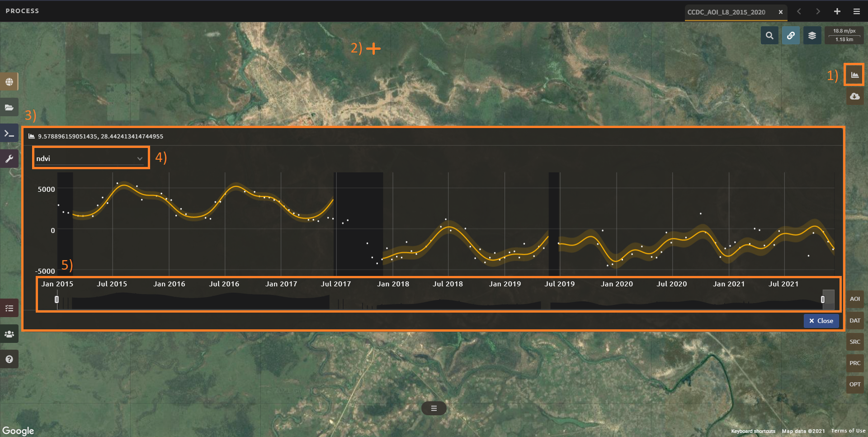Close the chart panel

tap(821, 321)
